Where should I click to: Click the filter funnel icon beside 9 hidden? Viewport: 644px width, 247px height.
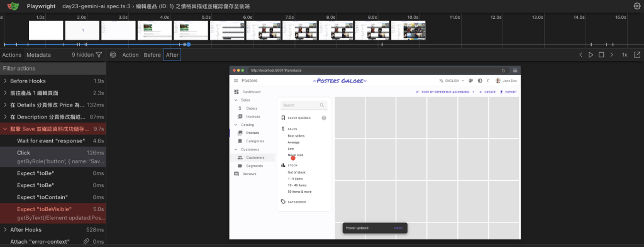click(99, 55)
